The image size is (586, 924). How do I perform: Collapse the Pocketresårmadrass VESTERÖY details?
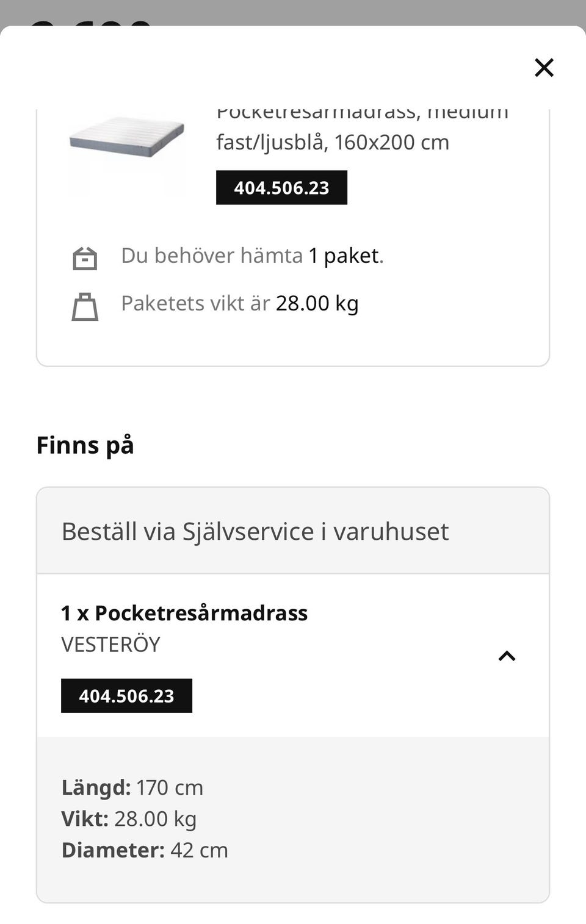click(x=507, y=656)
